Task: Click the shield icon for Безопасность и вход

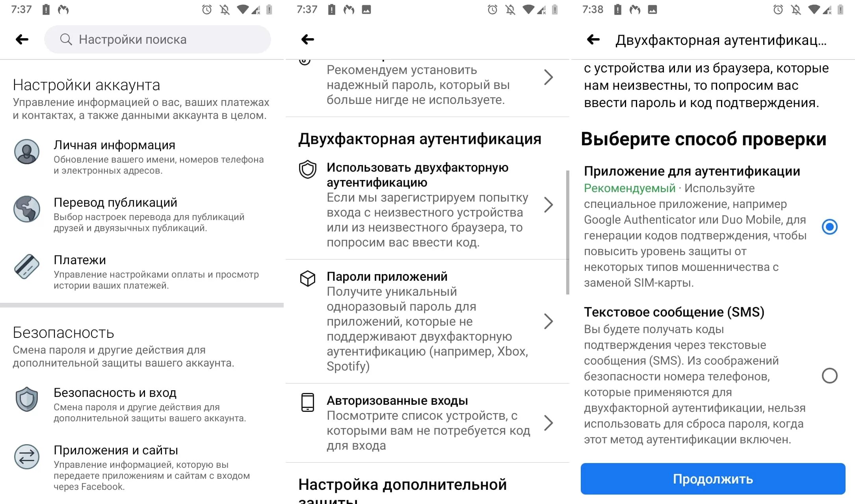Action: click(x=26, y=398)
